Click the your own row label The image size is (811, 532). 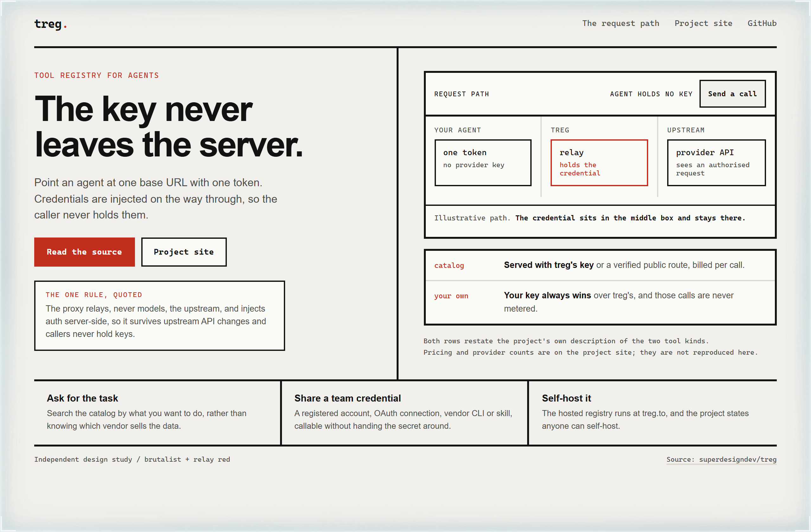pyautogui.click(x=451, y=296)
